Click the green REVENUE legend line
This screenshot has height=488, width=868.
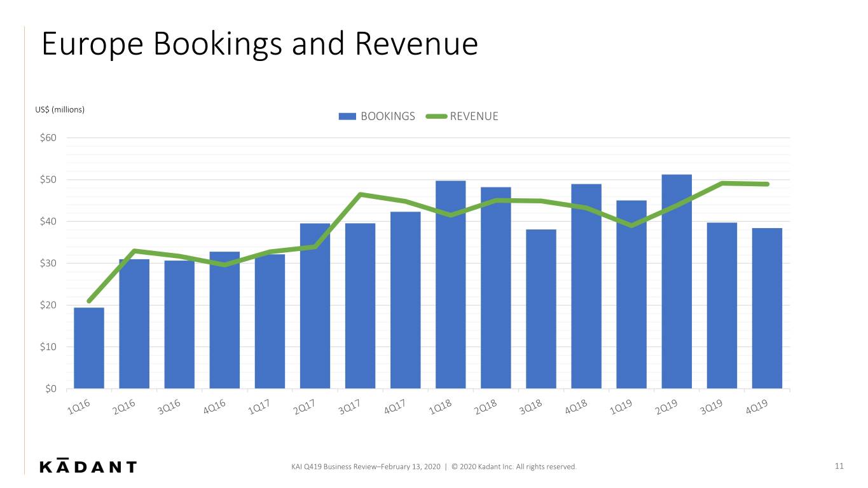click(x=436, y=116)
